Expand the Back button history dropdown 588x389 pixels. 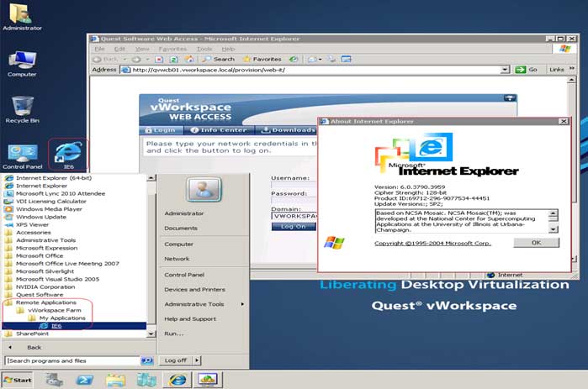click(x=124, y=59)
